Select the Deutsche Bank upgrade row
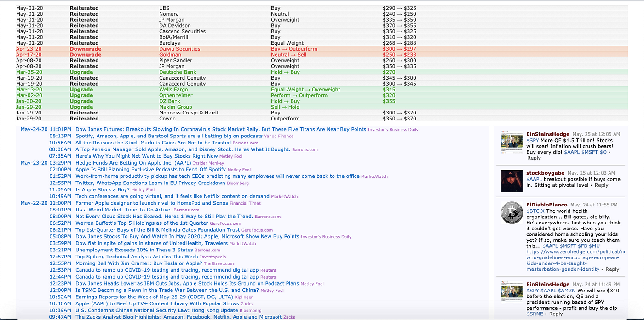 coord(322,72)
